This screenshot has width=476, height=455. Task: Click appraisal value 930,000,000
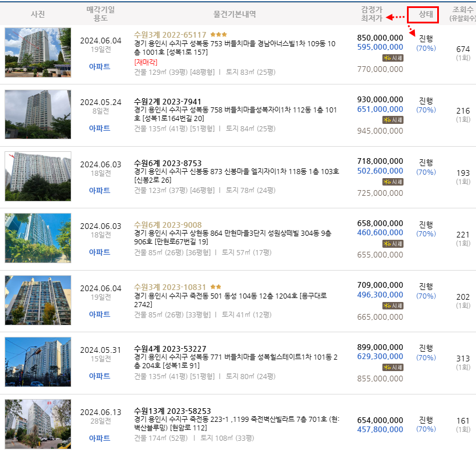pyautogui.click(x=380, y=99)
